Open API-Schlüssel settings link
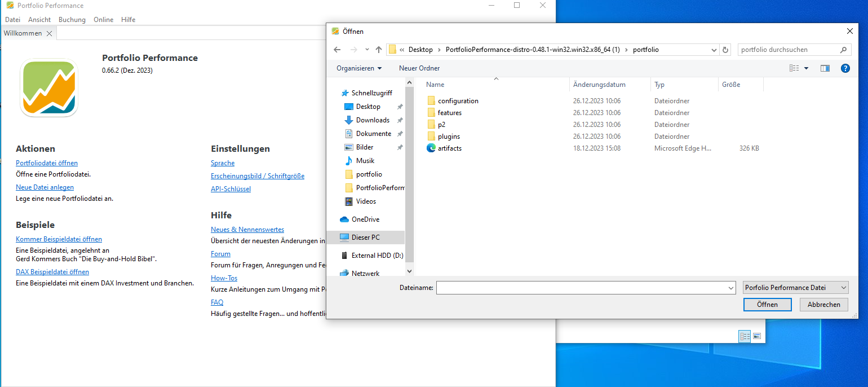The width and height of the screenshot is (868, 387). point(231,189)
